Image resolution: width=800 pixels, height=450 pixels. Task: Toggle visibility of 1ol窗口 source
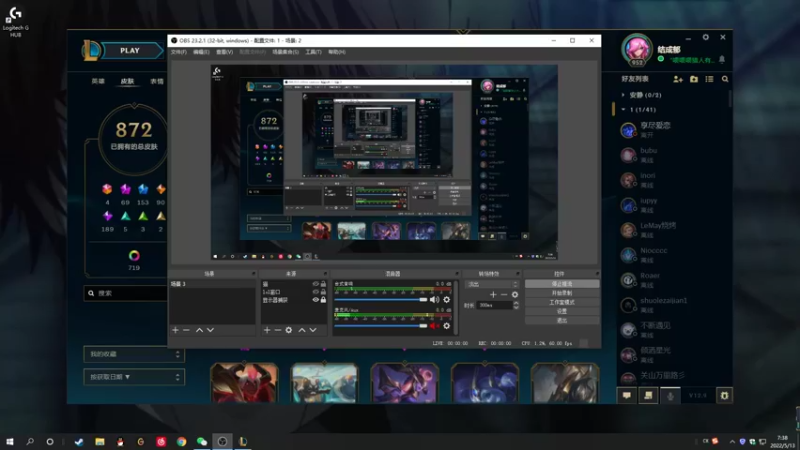coord(315,292)
